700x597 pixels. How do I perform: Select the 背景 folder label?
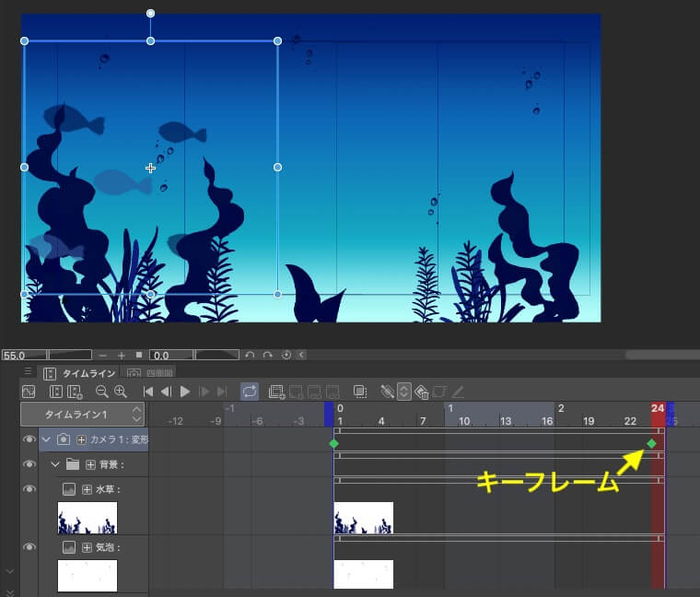point(111,465)
